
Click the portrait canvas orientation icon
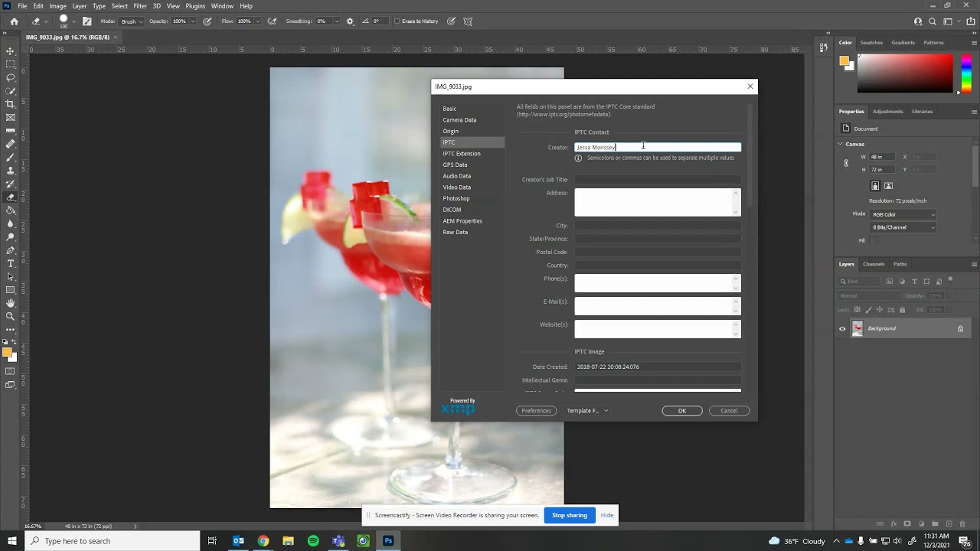(875, 186)
